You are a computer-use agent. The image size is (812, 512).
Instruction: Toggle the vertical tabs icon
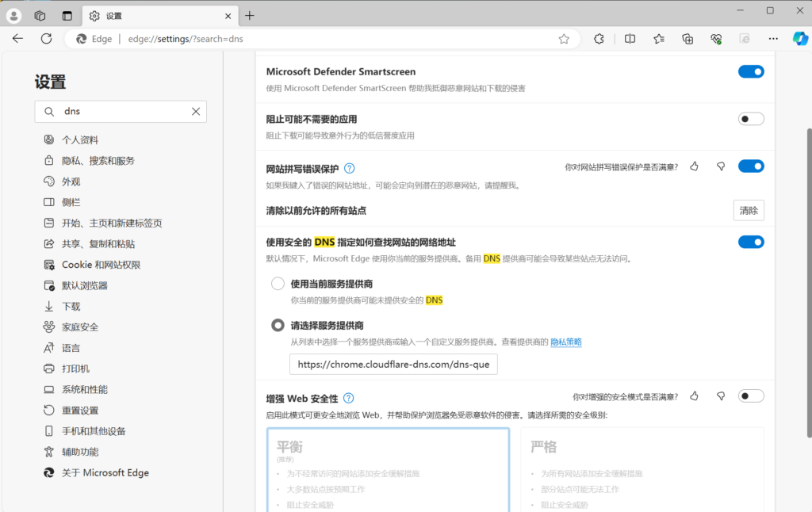click(x=67, y=16)
